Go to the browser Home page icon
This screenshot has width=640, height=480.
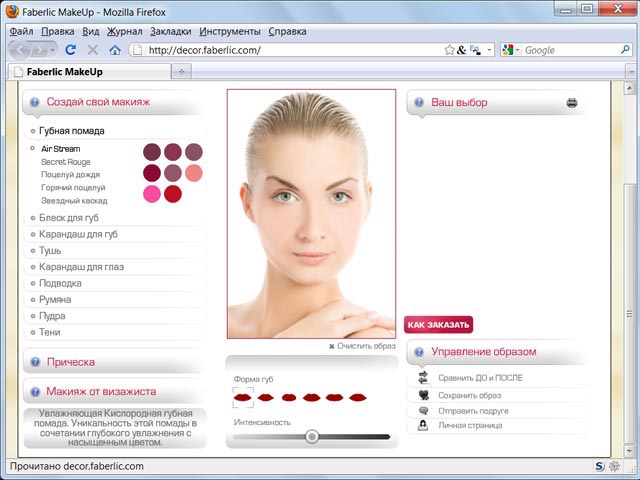115,50
